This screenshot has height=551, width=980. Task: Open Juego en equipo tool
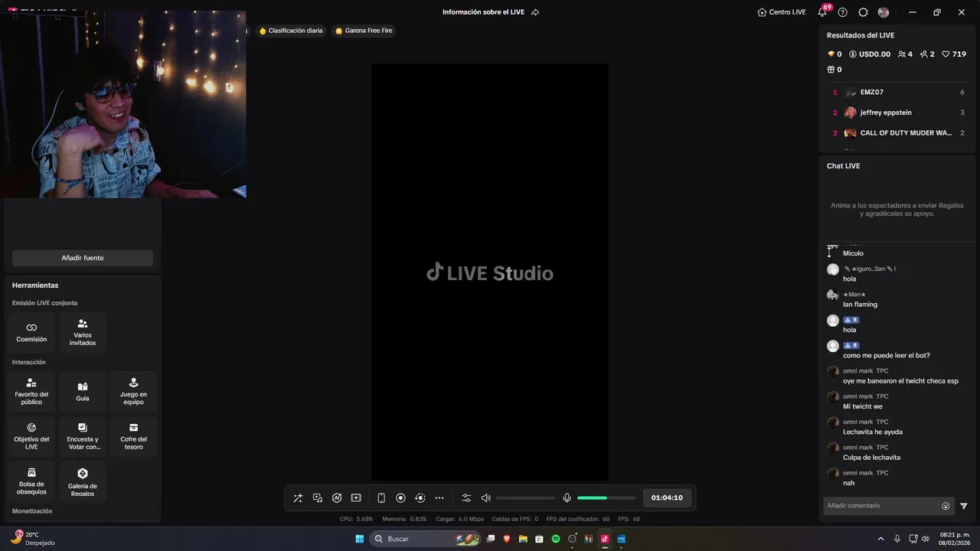tap(133, 392)
